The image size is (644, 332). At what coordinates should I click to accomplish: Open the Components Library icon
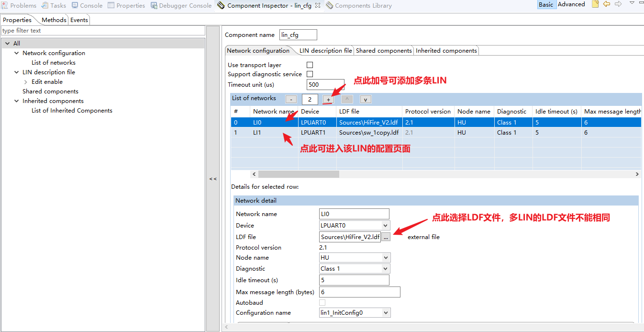(x=329, y=5)
